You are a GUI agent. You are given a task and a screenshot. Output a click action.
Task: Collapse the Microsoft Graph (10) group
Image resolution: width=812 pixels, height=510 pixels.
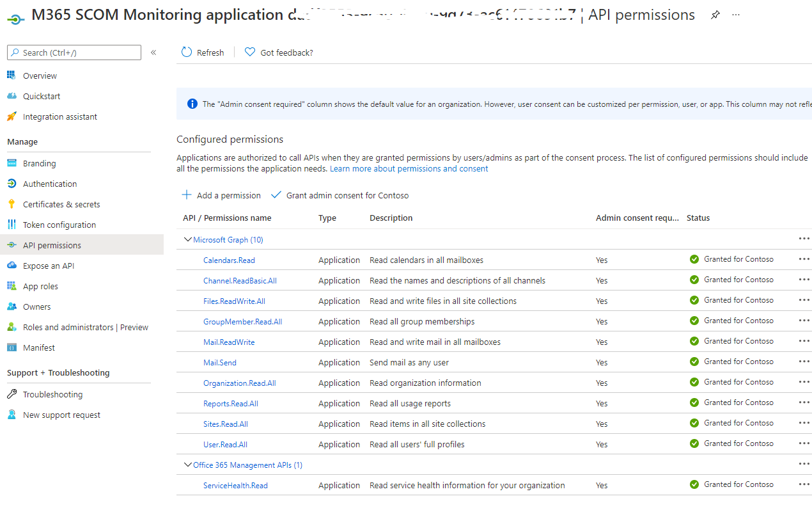188,239
